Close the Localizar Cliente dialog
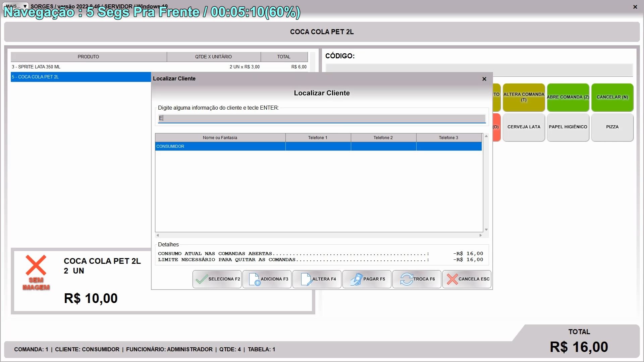The width and height of the screenshot is (644, 362). click(x=484, y=79)
